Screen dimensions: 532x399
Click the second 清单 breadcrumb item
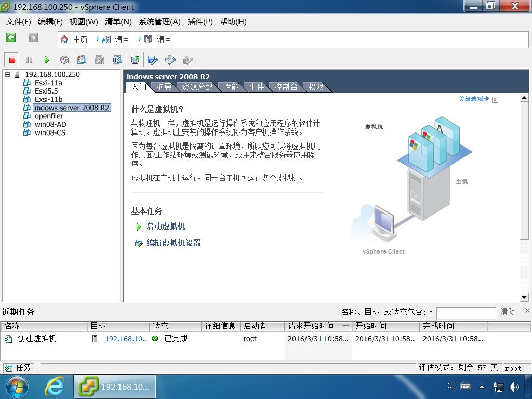coord(158,39)
